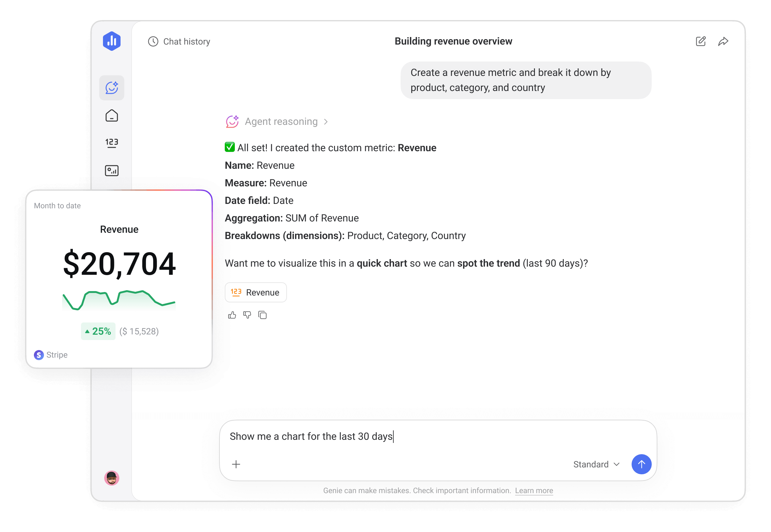Open the Learn more link

pyautogui.click(x=533, y=490)
